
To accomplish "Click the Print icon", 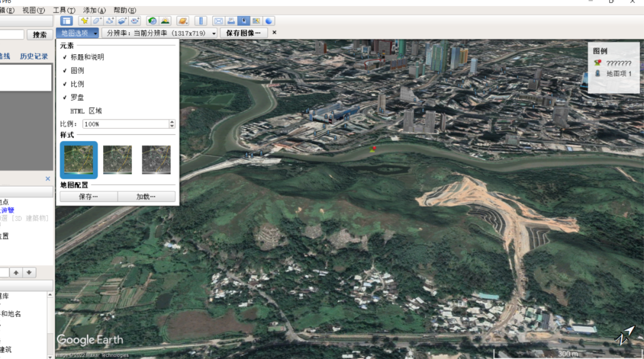I will click(x=231, y=21).
